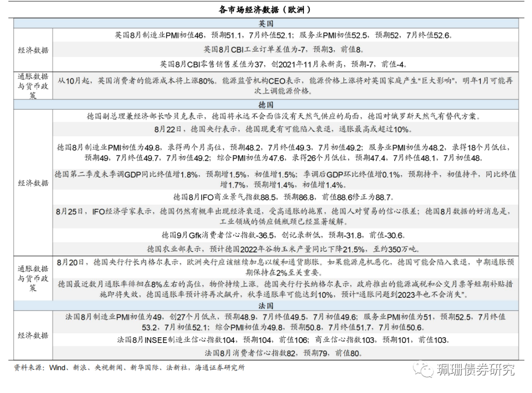The image size is (532, 393).
Task: Click the 法国8月消费者信心指数82 row
Action: tap(286, 353)
